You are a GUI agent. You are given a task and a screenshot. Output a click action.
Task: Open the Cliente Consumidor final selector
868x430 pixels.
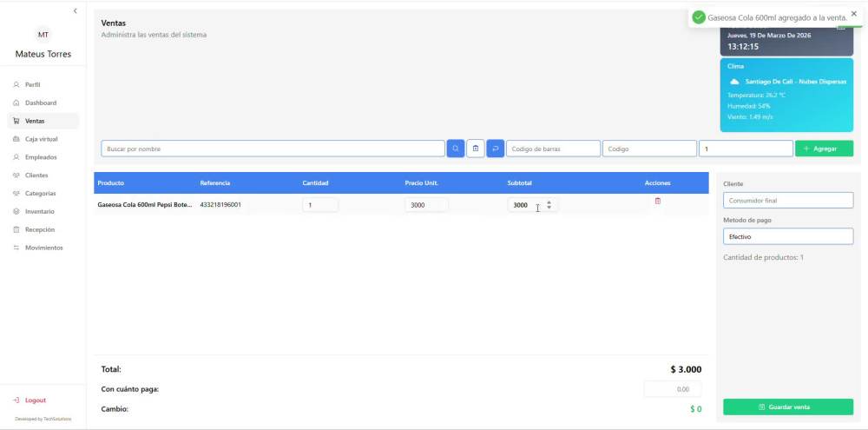[x=788, y=201]
